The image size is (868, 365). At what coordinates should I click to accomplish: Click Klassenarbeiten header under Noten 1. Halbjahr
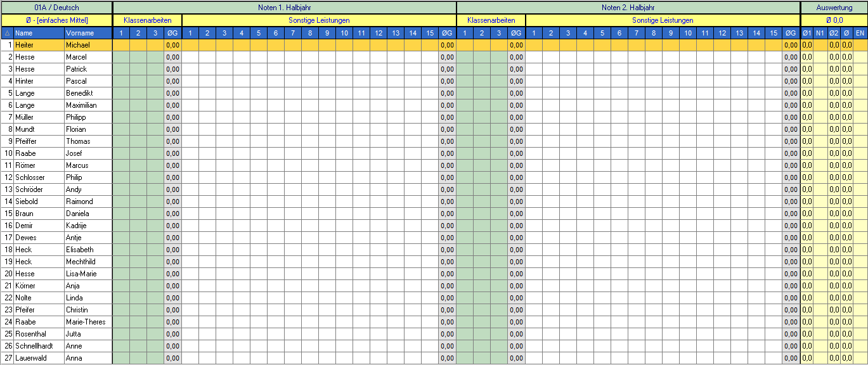pyautogui.click(x=147, y=20)
